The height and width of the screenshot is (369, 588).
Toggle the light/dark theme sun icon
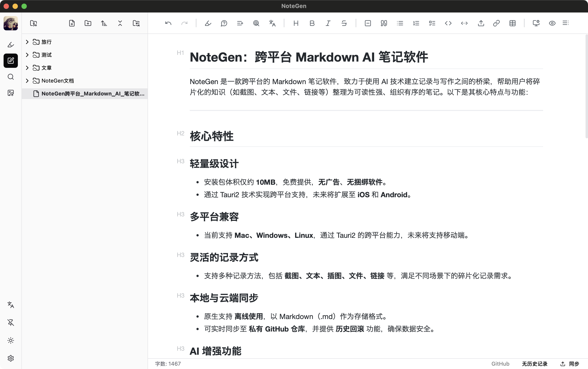click(x=11, y=340)
